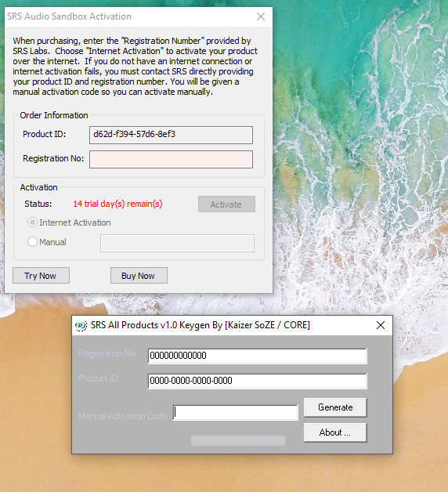
Task: Click the Generate button in the keygen
Action: [335, 407]
